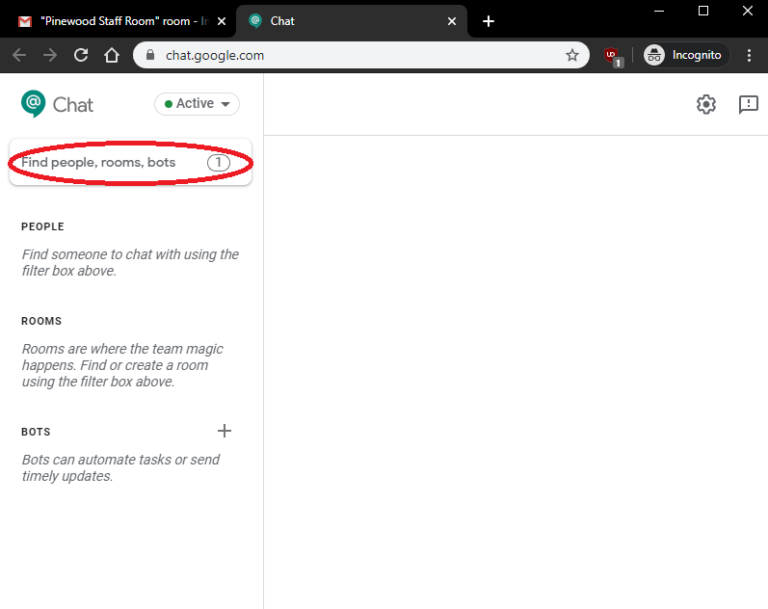
Task: Click the send feedback icon
Action: click(748, 104)
